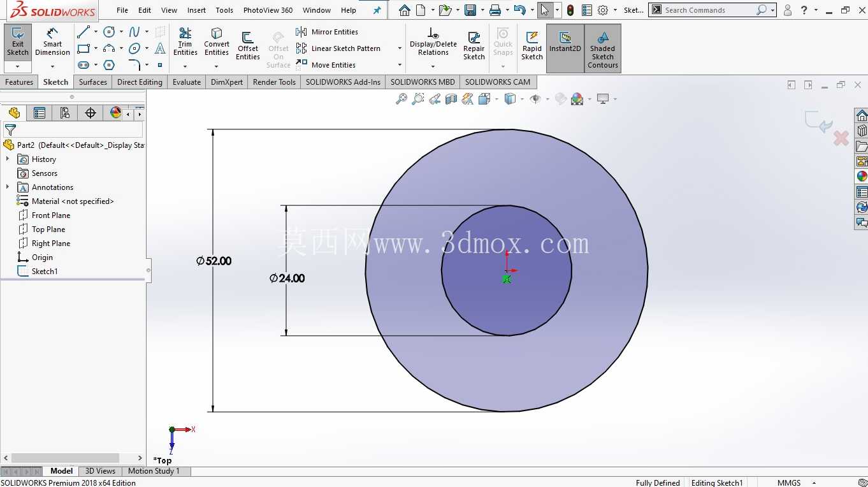The width and height of the screenshot is (868, 487).
Task: Click the Zoom to Fit icon
Action: (x=401, y=99)
